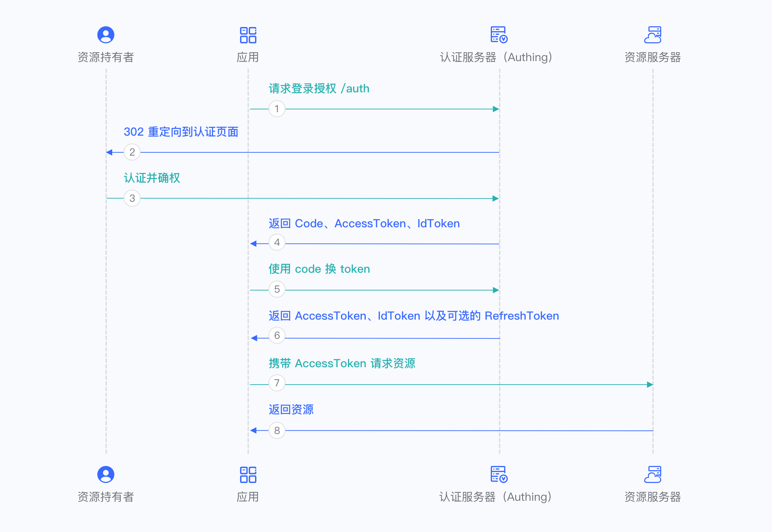Click the top resource server cloud icon
Viewport: 772px width, 532px height.
(653, 35)
